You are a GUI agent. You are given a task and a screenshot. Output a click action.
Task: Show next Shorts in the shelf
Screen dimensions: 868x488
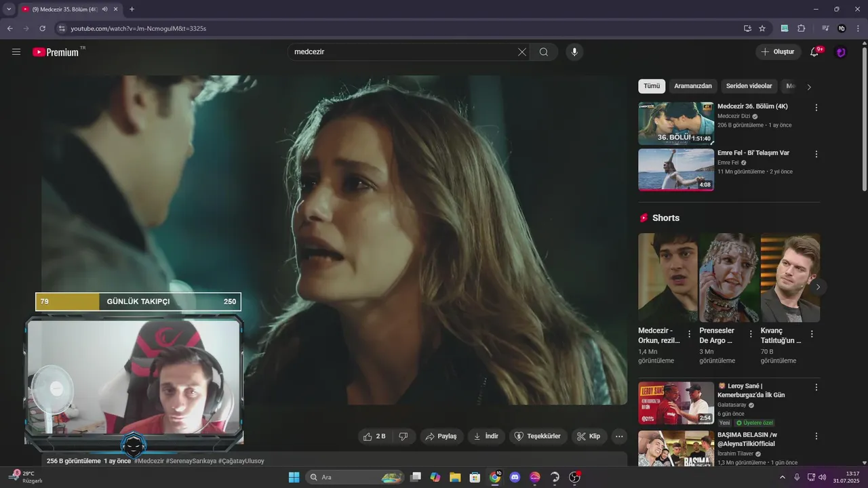(x=818, y=287)
